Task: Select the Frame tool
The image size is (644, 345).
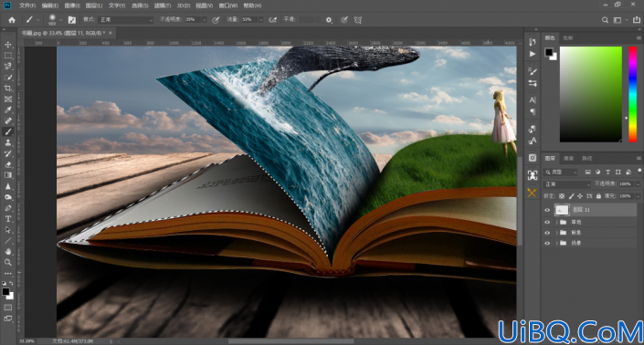Action: [8, 99]
